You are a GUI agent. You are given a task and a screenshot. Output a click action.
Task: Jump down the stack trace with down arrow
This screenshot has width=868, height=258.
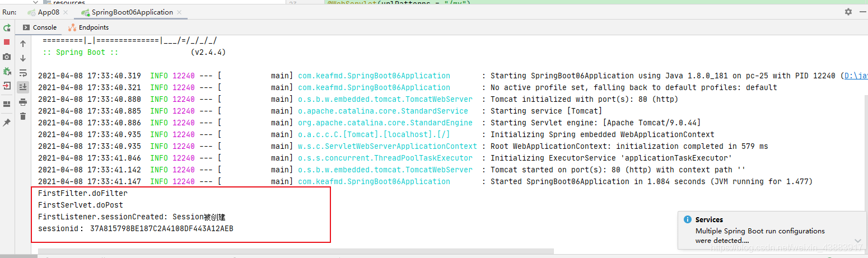[x=23, y=58]
